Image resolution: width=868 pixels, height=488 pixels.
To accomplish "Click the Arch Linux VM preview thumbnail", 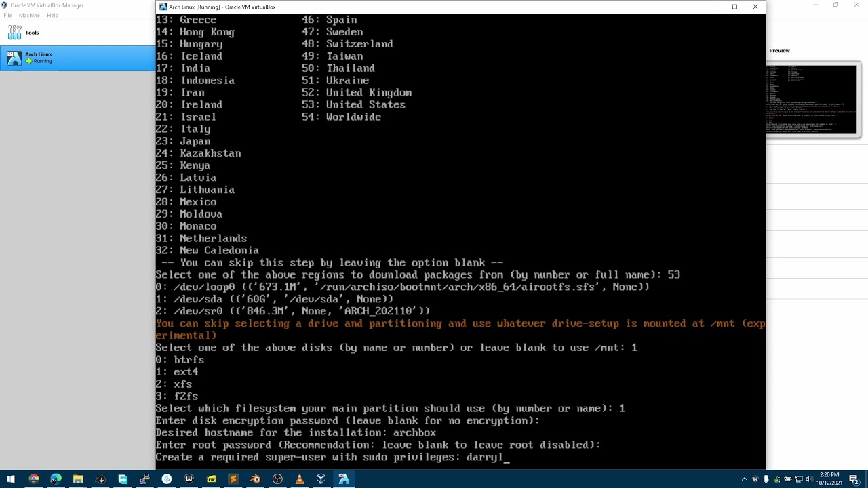I will click(813, 100).
